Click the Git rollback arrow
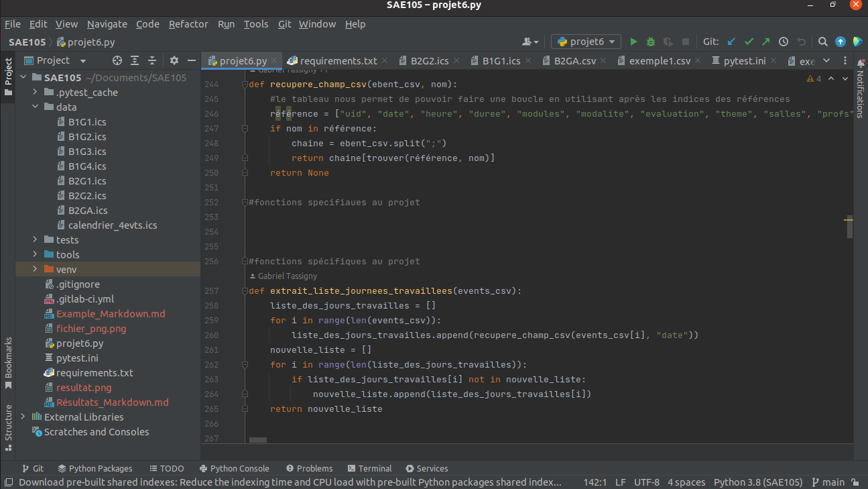 [800, 42]
